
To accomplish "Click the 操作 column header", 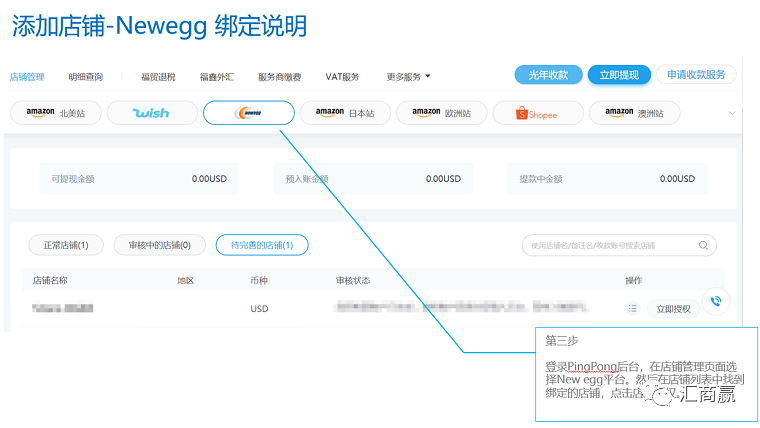I will point(633,280).
